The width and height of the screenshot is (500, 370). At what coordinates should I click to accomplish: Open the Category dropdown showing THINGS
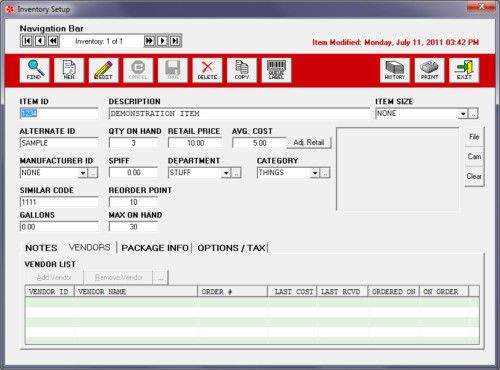pos(315,173)
